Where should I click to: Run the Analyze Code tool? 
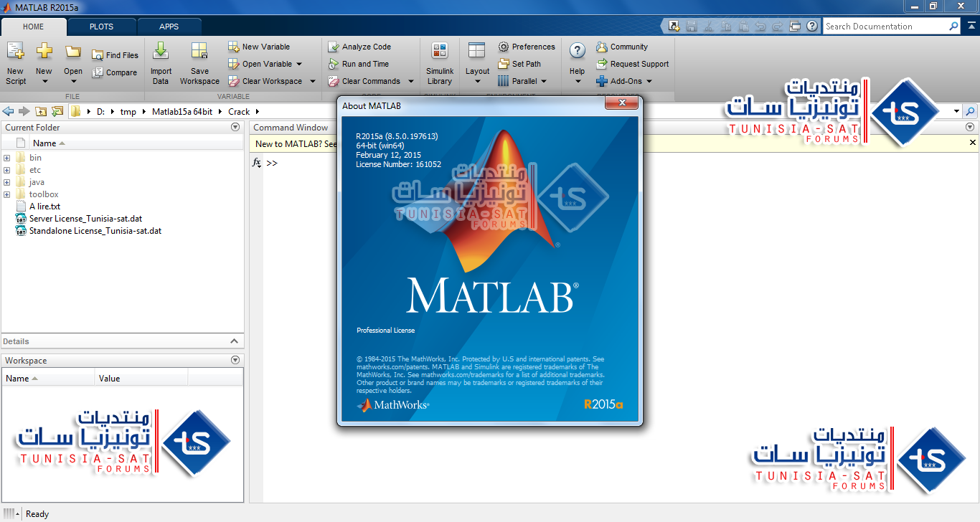(359, 47)
